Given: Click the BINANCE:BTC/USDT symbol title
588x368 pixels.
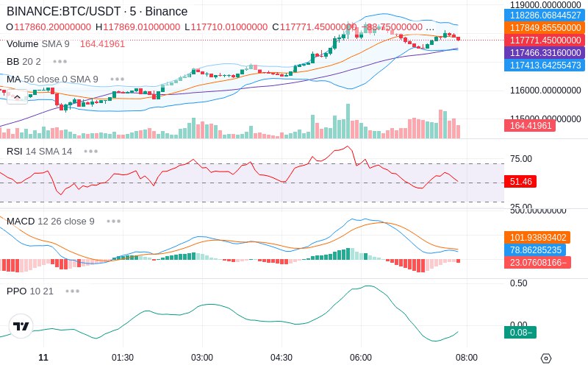Looking at the screenshot, I should 97,12.
